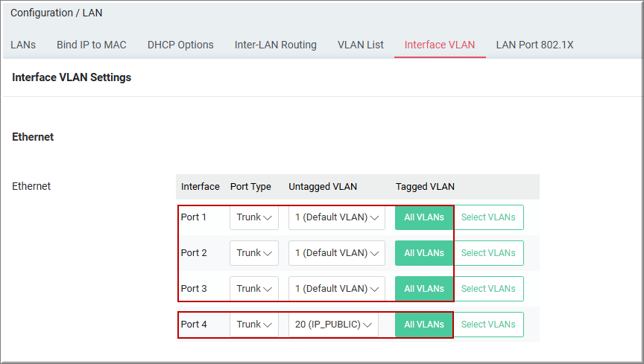Choose Select VLANs for Port 3
This screenshot has height=364, width=644.
point(488,289)
